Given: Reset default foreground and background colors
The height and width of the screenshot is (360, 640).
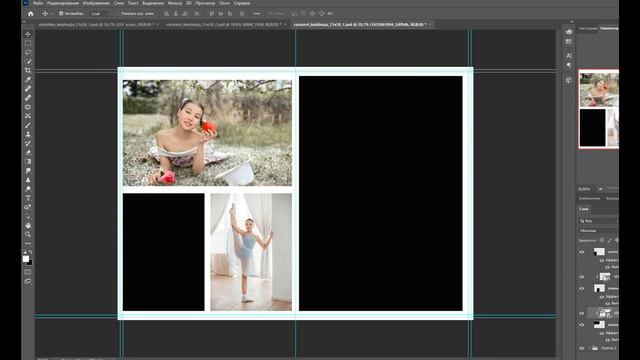Looking at the screenshot, I should [24, 252].
